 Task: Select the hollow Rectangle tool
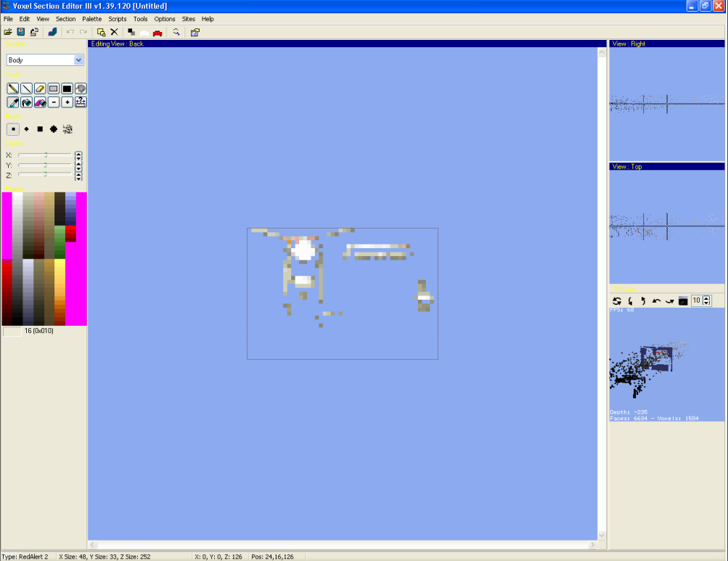pyautogui.click(x=54, y=89)
